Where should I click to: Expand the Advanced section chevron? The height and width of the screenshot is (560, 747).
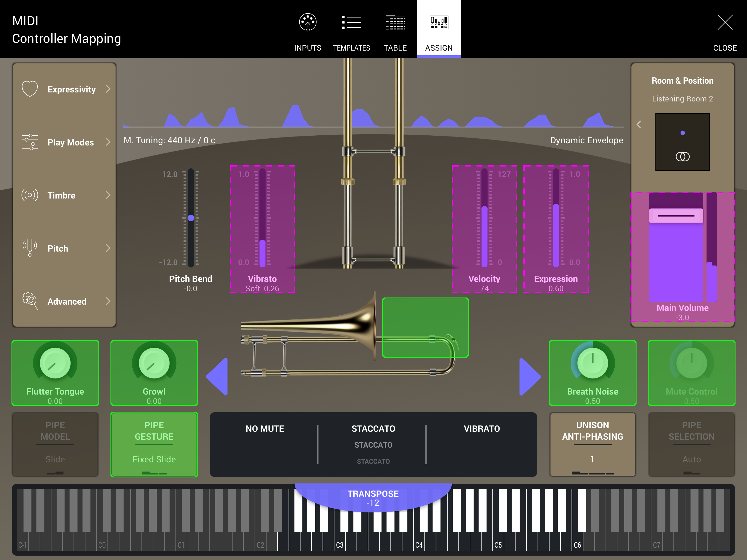point(108,301)
